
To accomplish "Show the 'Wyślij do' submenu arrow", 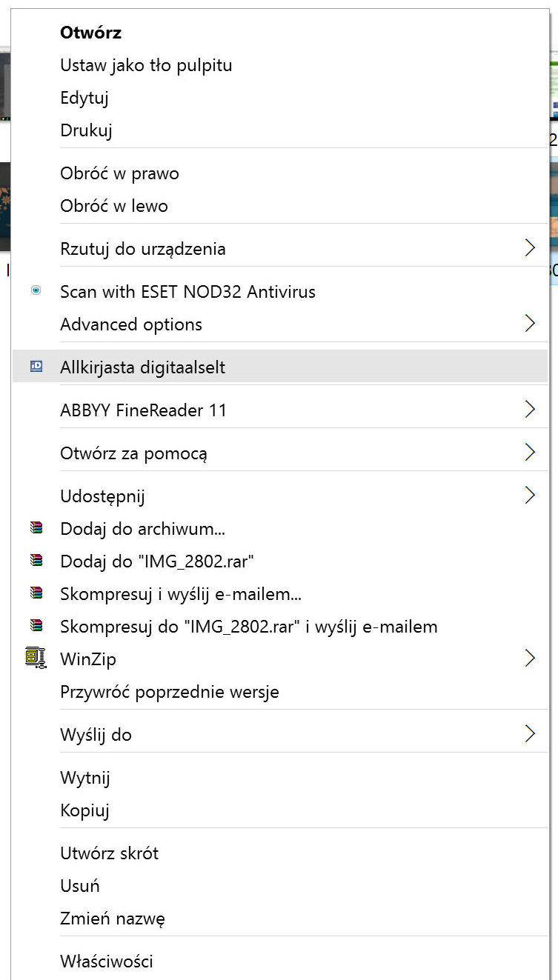I will pos(529,734).
